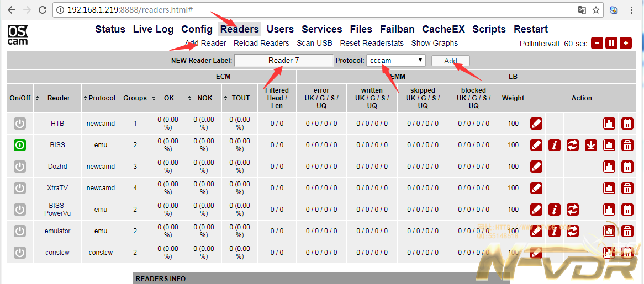Increase poll interval with plus button

pyautogui.click(x=625, y=43)
